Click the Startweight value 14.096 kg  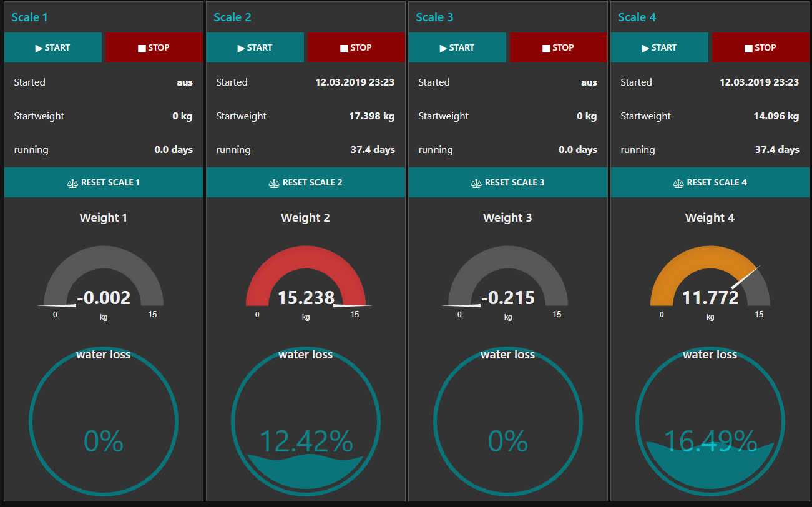tap(776, 116)
